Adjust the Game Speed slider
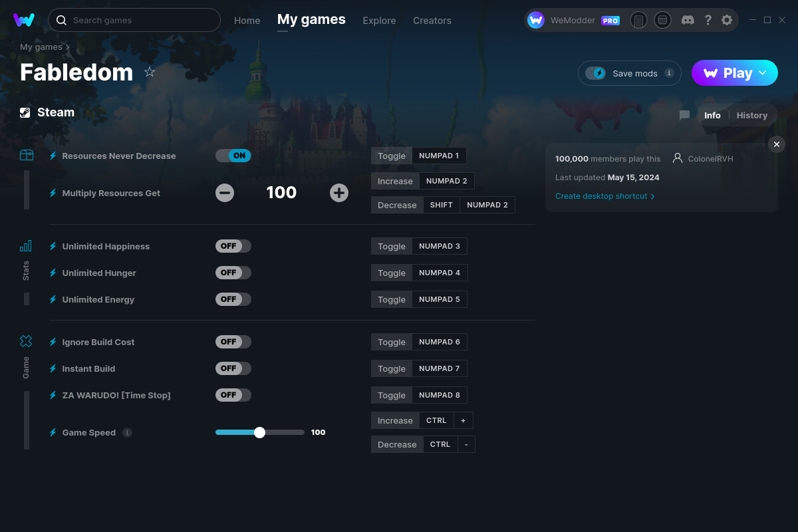Image resolution: width=798 pixels, height=532 pixels. coord(259,432)
